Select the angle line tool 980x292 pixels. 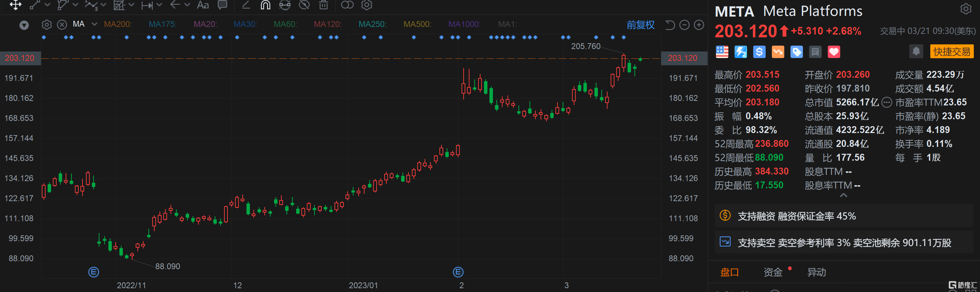(246, 5)
